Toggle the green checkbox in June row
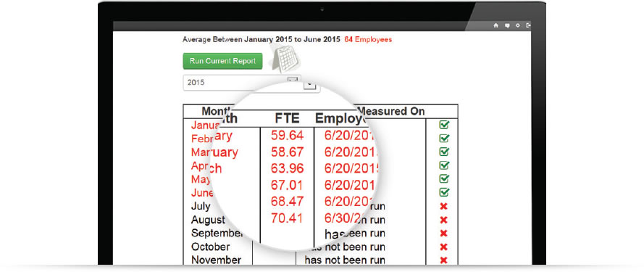644x272 pixels. (x=444, y=191)
